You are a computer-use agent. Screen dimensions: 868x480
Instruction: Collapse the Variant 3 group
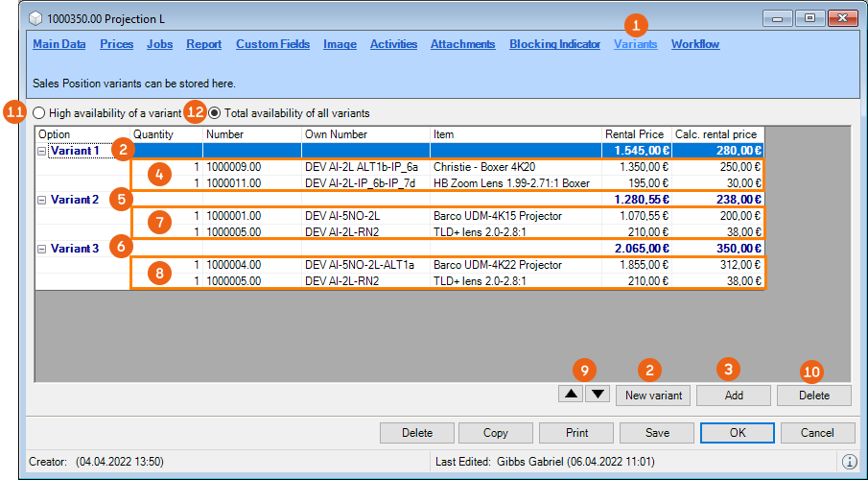(42, 249)
